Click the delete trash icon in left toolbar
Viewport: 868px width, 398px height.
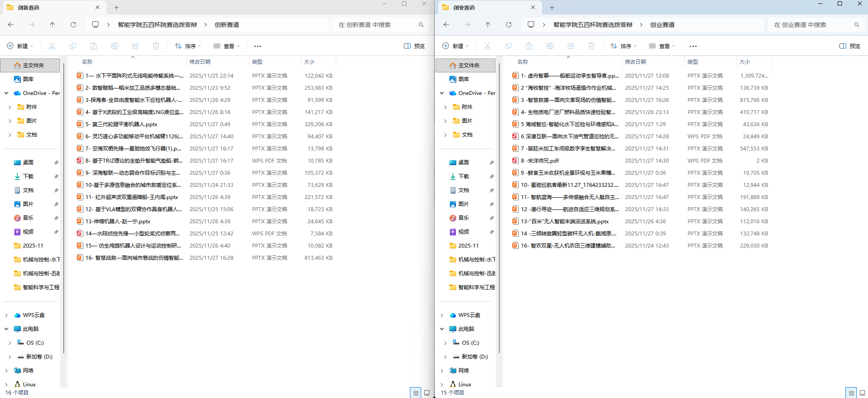pos(156,46)
